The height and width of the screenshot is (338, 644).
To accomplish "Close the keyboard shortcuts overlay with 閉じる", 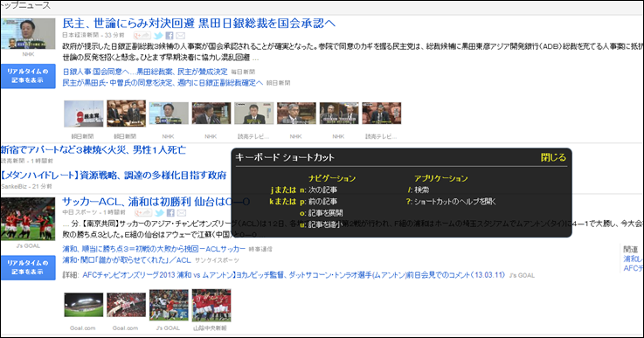I will click(553, 157).
